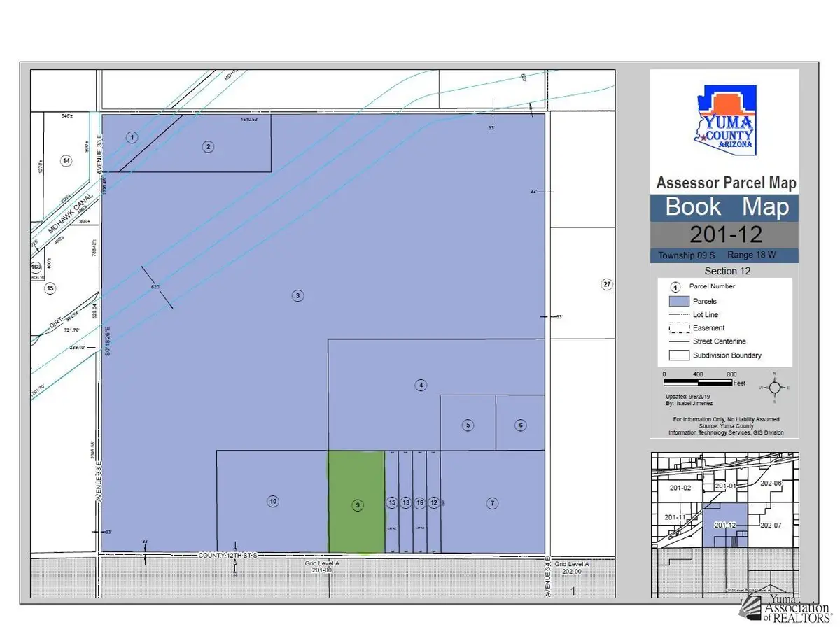Click the 201-01 label in the inset map
This screenshot has width=840, height=627.
(x=726, y=486)
